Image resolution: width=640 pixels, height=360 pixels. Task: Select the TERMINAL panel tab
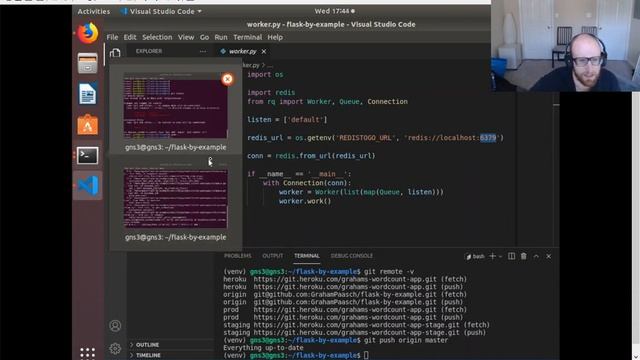307,256
